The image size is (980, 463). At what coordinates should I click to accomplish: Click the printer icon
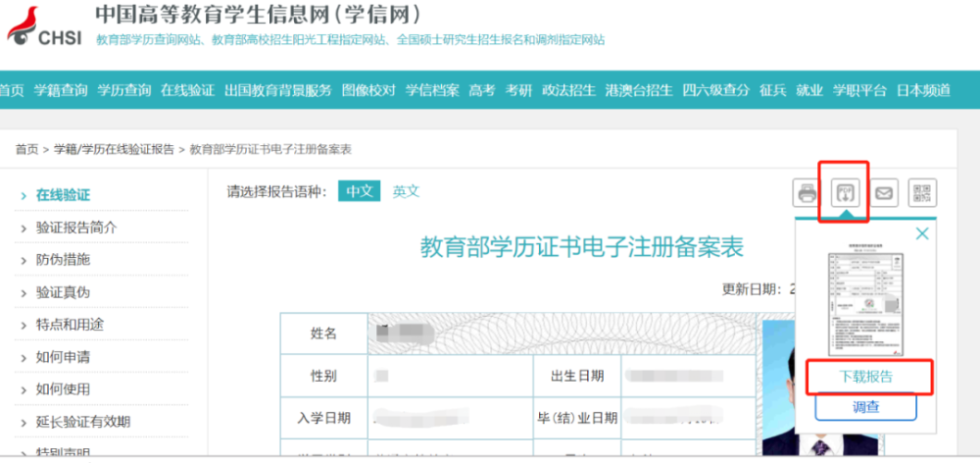point(807,192)
